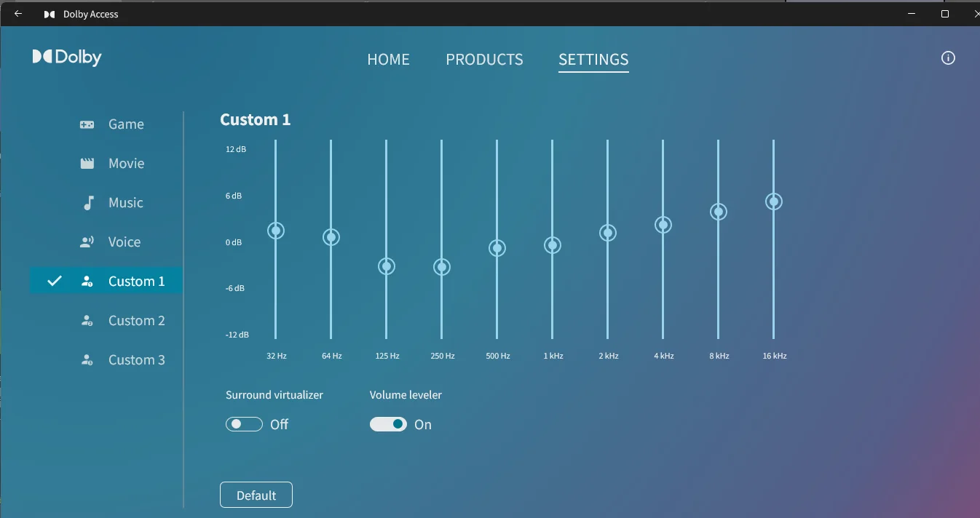Click the '16 kHz' band label
This screenshot has height=518, width=980.
775,356
